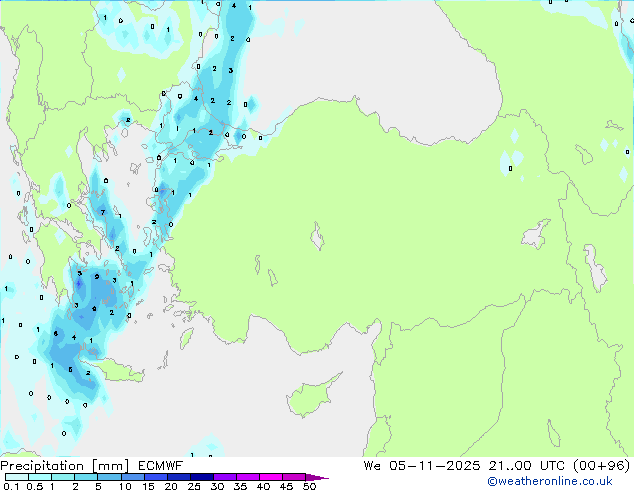Select the '(00+96)' forecast offset text
Image resolution: width=634 pixels, height=490 pixels.
[602, 466]
